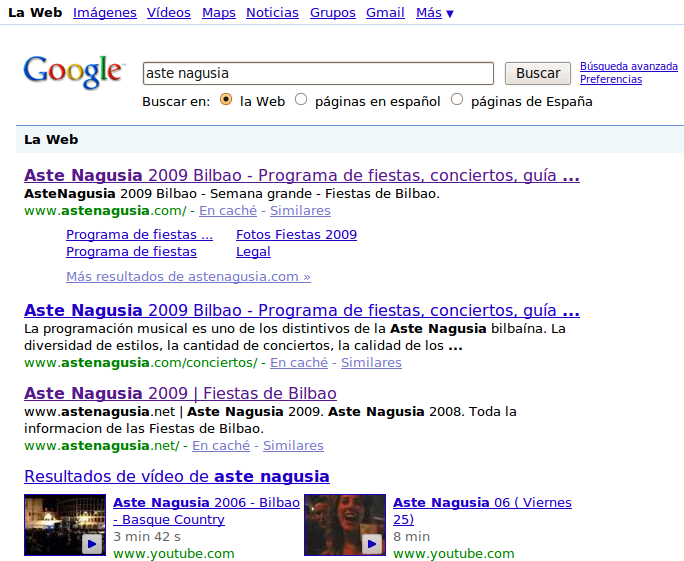Go to Maps in top navigation
The width and height of the screenshot is (684, 561).
tap(219, 13)
